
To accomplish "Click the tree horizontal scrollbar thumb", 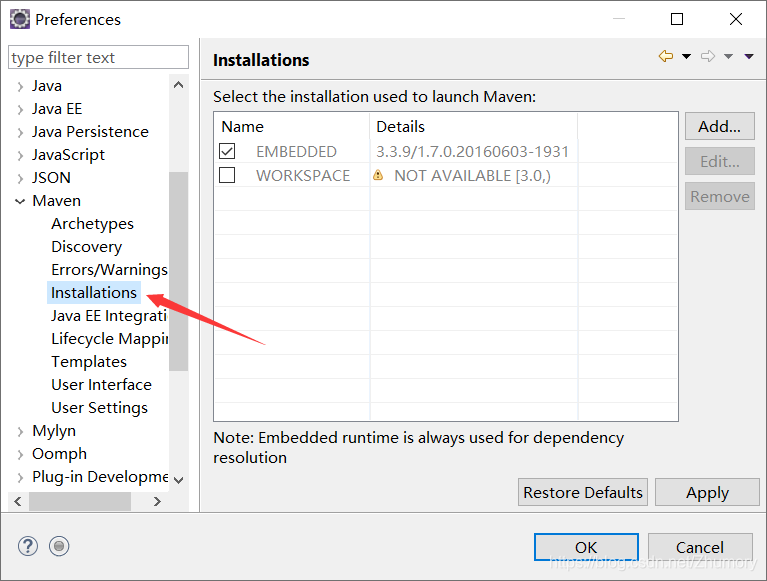I will pyautogui.click(x=80, y=501).
